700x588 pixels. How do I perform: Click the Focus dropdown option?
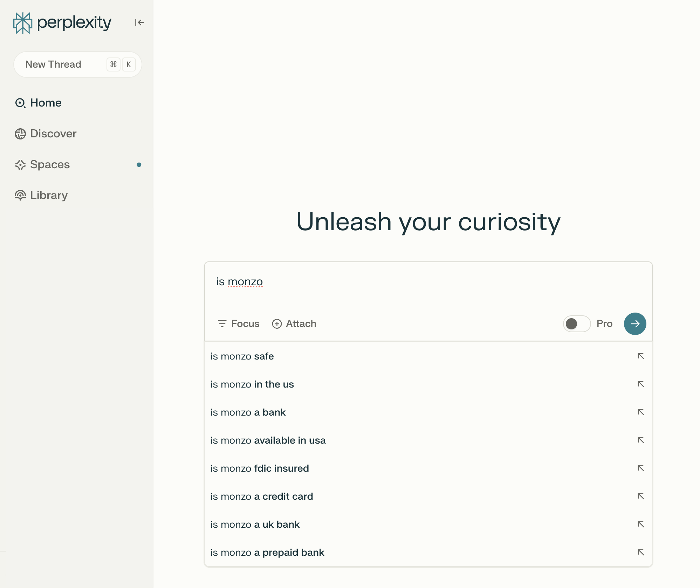click(238, 324)
